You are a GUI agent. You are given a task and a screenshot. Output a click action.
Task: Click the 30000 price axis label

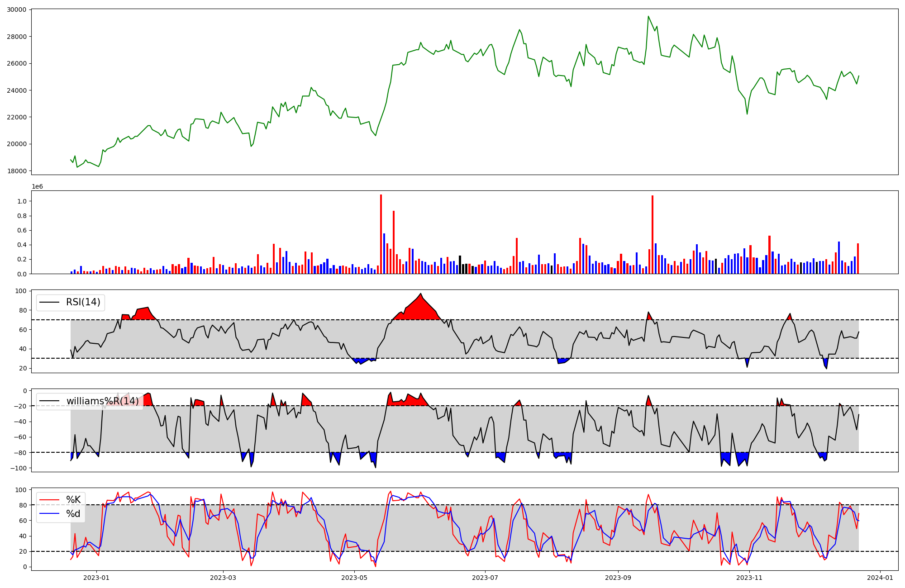coord(16,9)
